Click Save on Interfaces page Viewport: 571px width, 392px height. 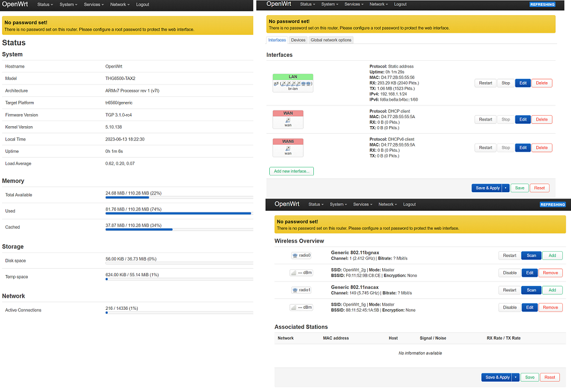click(519, 188)
